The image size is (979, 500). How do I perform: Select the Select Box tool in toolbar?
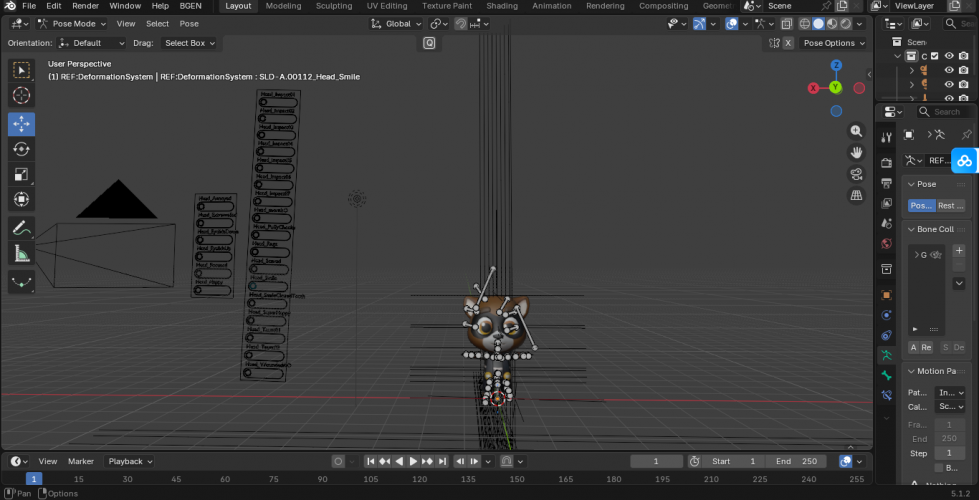pos(21,70)
